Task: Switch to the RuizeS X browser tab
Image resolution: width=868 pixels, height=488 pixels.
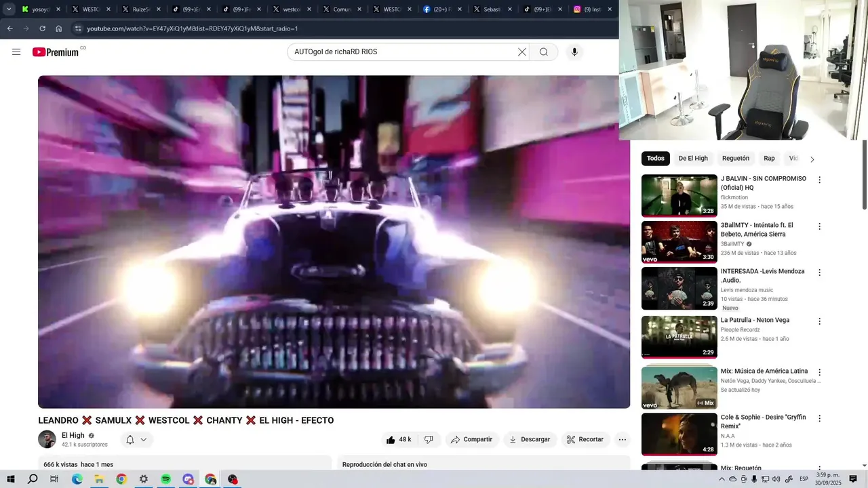Action: click(x=142, y=9)
